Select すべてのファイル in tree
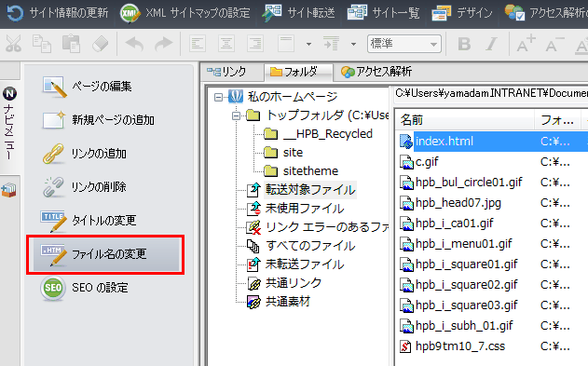The width and height of the screenshot is (588, 366). pyautogui.click(x=310, y=246)
